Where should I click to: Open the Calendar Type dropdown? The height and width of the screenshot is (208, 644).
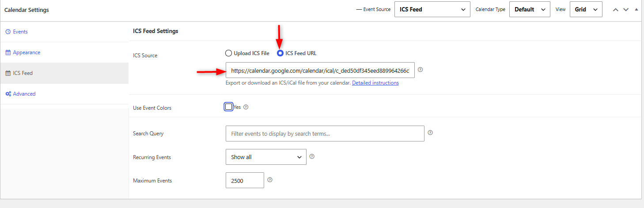(530, 9)
